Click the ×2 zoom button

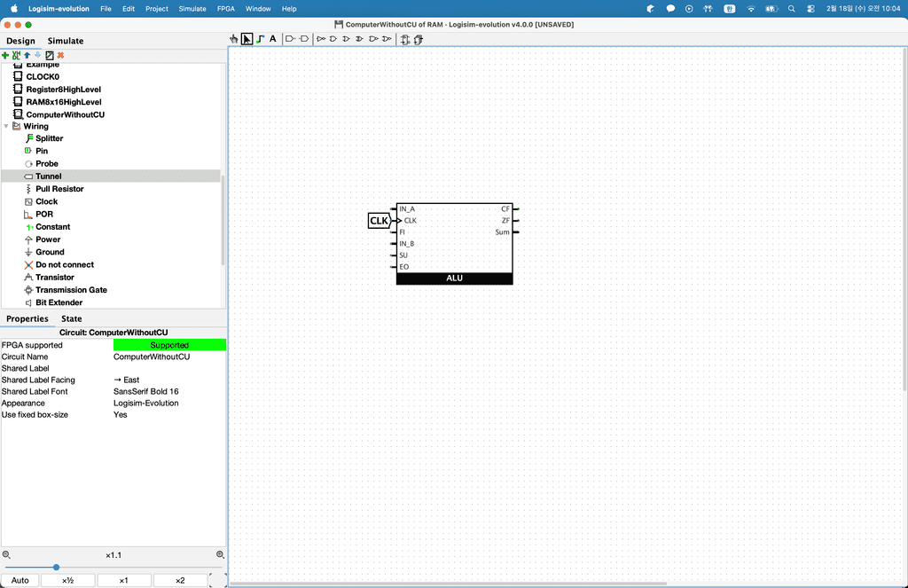(180, 580)
